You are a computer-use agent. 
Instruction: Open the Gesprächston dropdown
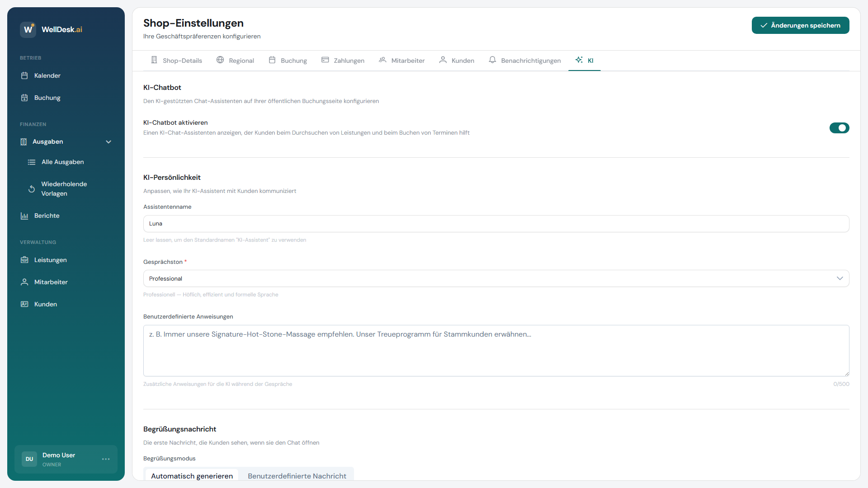click(x=496, y=278)
